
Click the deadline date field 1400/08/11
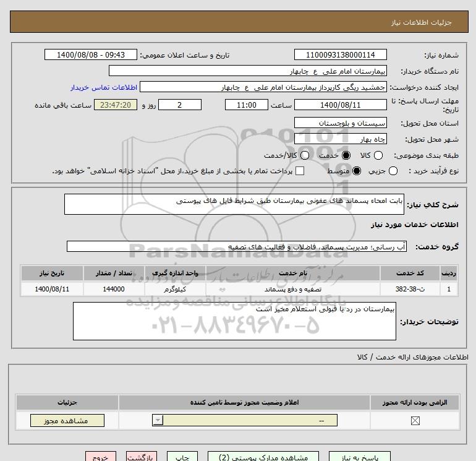340,105
